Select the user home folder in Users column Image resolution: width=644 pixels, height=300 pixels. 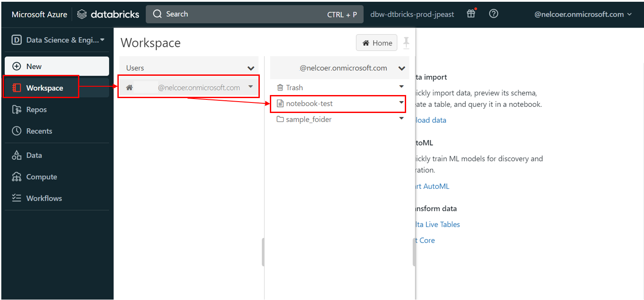[189, 88]
